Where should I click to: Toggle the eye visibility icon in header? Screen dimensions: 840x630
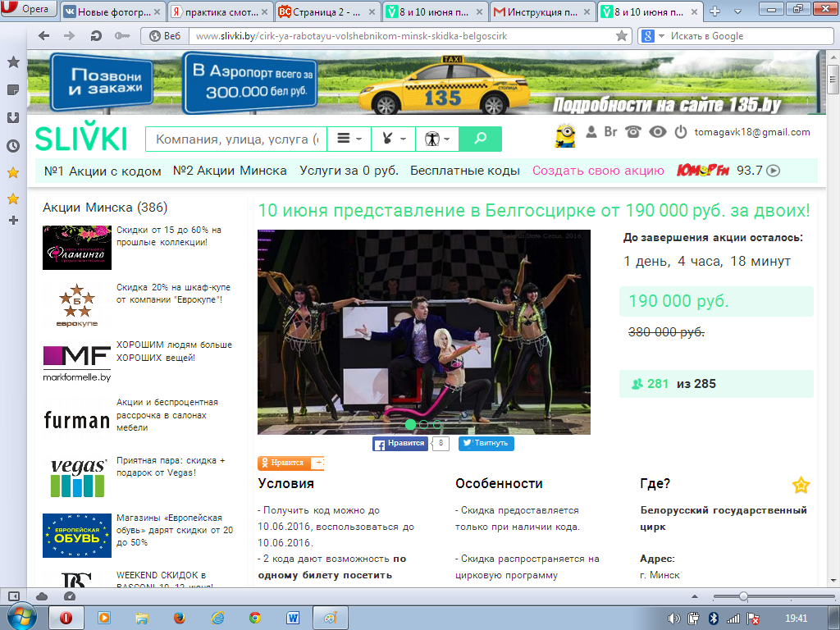pyautogui.click(x=657, y=132)
